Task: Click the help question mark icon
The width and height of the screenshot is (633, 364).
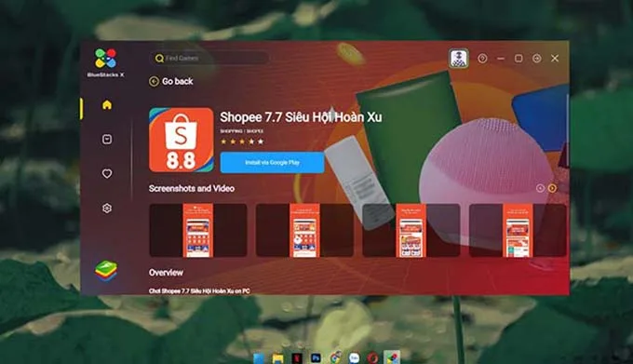Action: (482, 59)
